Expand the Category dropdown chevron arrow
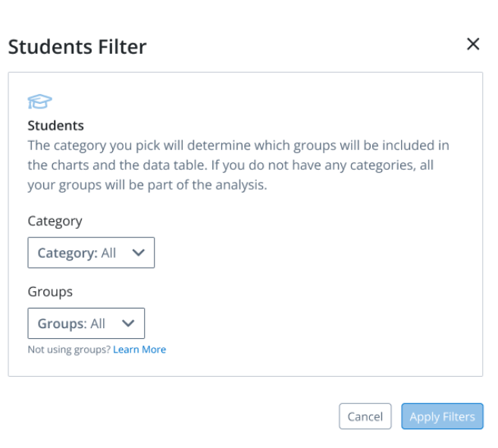 point(138,253)
